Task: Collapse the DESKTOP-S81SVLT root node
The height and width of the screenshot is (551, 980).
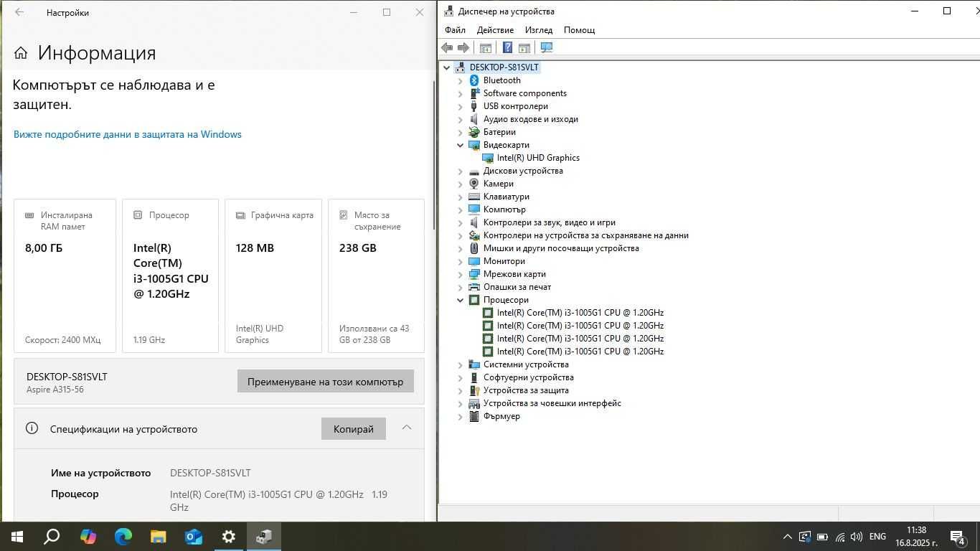Action: point(447,67)
